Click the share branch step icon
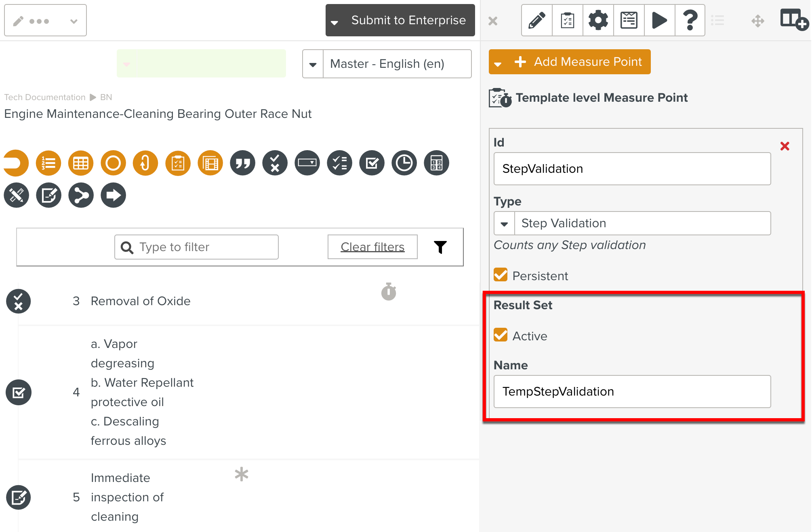This screenshot has height=532, width=812. point(81,195)
